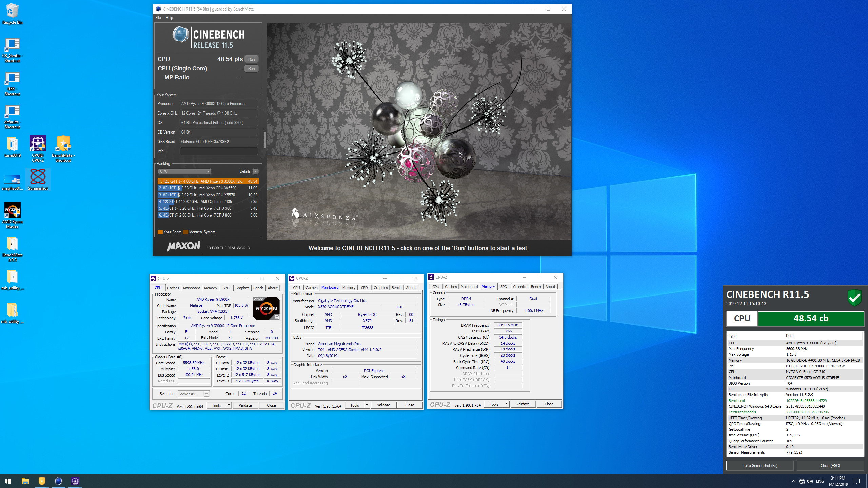868x488 pixels.
Task: Click ENG language indicator in tray
Action: [820, 481]
